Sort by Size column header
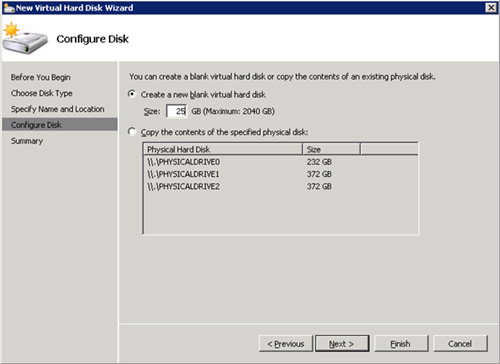The image size is (500, 364). tap(331, 149)
